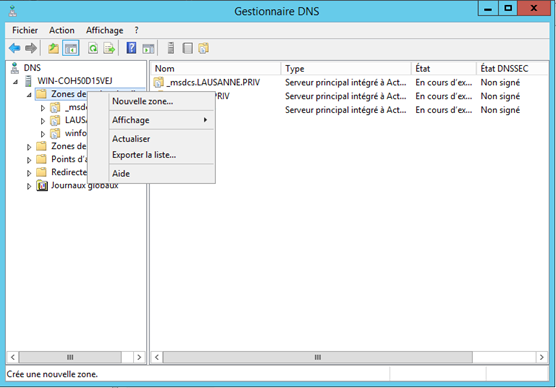The height and width of the screenshot is (388, 556).
Task: Click the server toolbar icon
Action: point(171,48)
